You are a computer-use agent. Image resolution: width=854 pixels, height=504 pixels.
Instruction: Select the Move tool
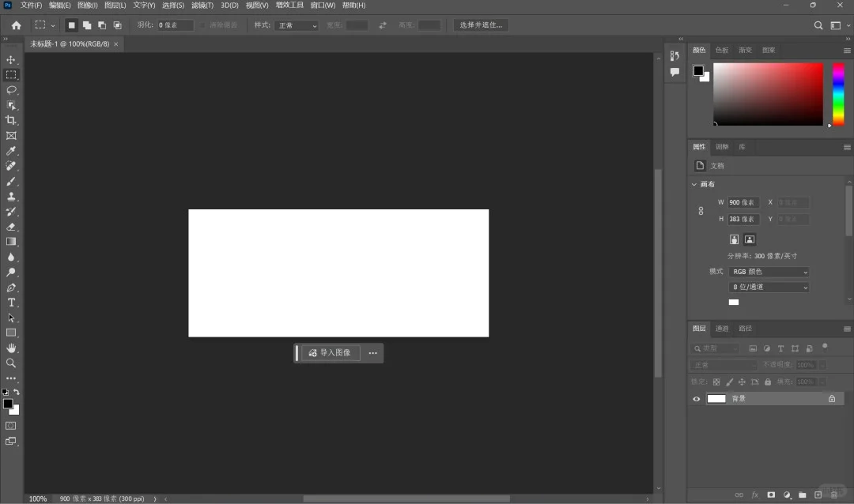11,59
